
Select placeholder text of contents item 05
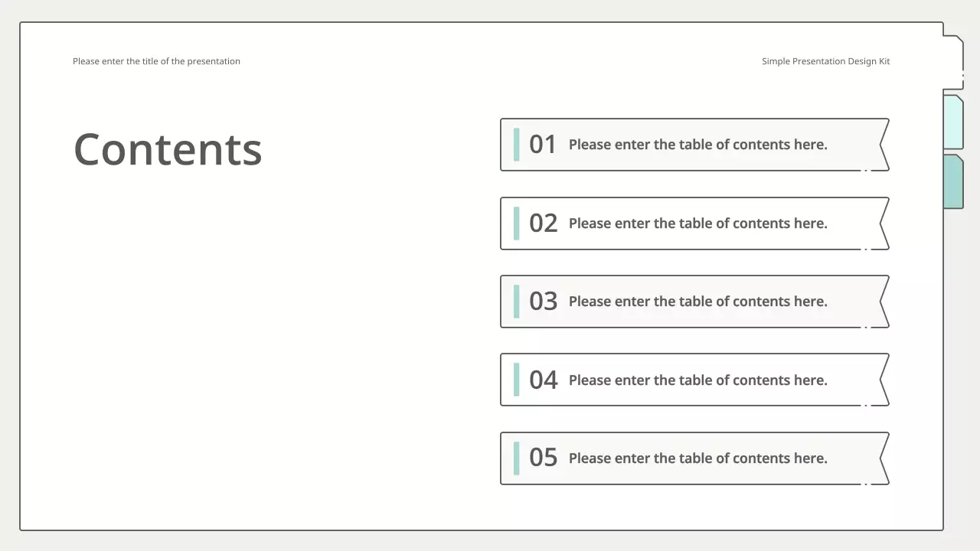697,458
